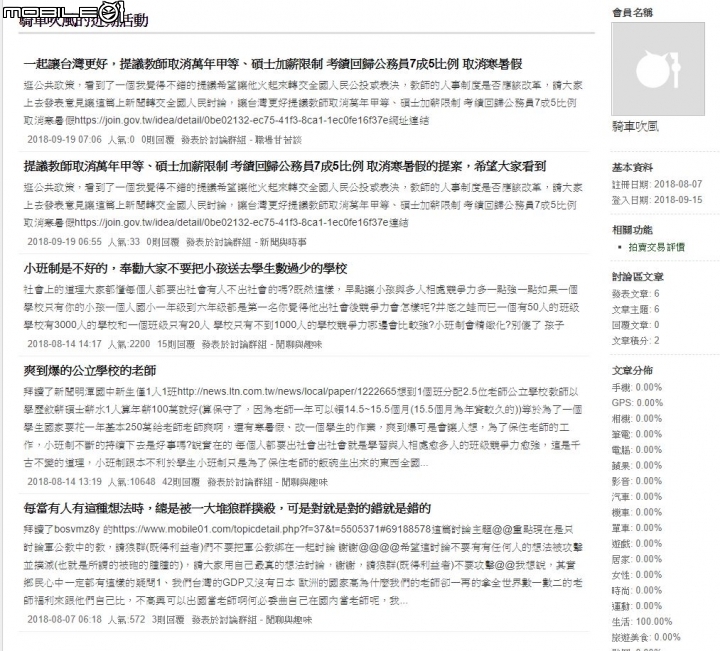Screen dimensions: 720x651
Task: Click 文章主題: 6 statistic
Action: click(x=635, y=309)
